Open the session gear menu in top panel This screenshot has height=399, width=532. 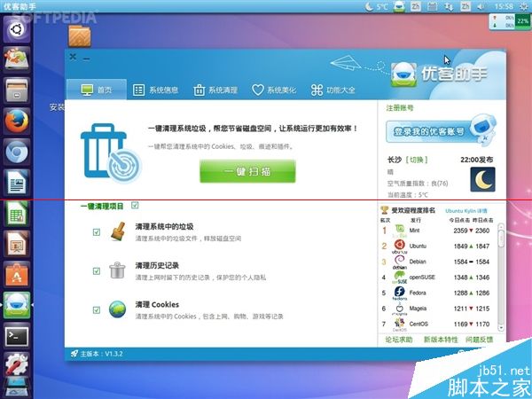click(x=522, y=6)
